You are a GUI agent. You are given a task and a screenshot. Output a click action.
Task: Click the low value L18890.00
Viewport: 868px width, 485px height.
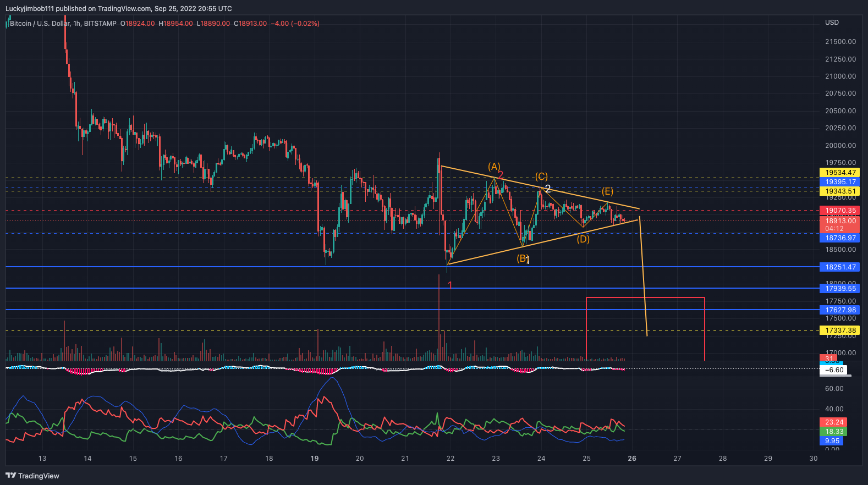pyautogui.click(x=213, y=24)
